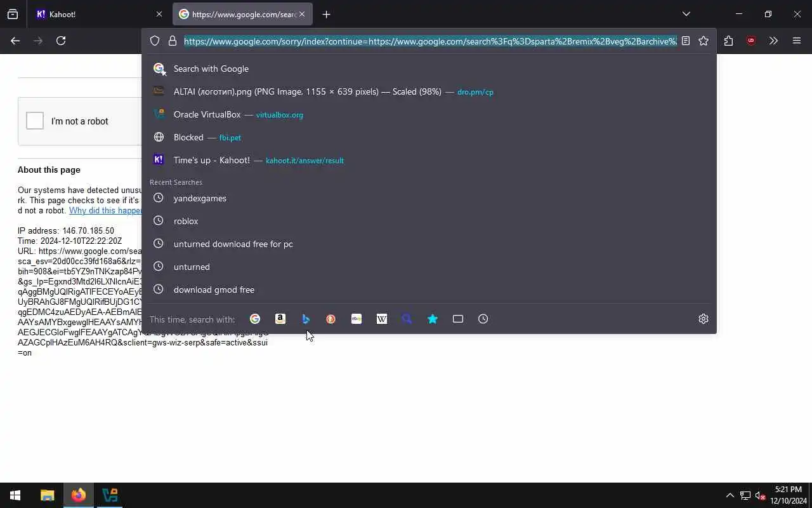Search with DuckDuckGo one-off engine icon
812x508 pixels.
tap(331, 319)
